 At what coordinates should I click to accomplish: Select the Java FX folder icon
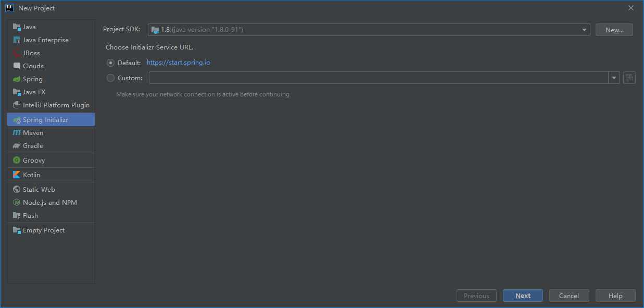click(17, 92)
